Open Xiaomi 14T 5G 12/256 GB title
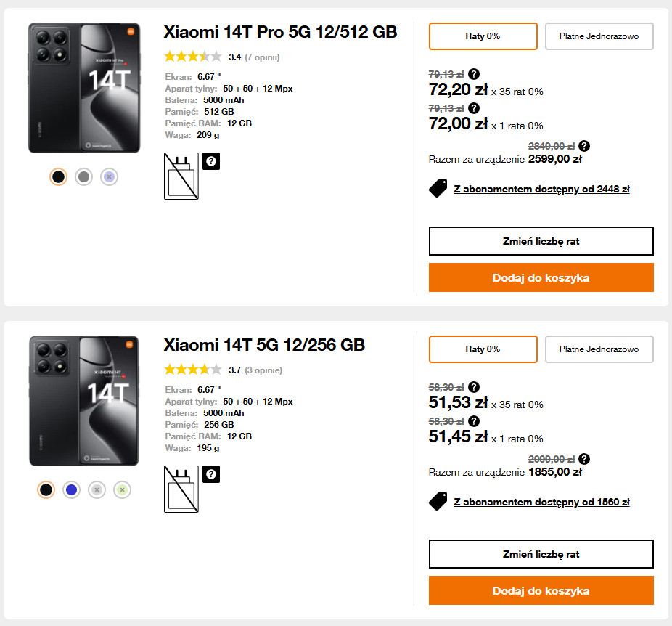672x626 pixels. pyautogui.click(x=264, y=345)
